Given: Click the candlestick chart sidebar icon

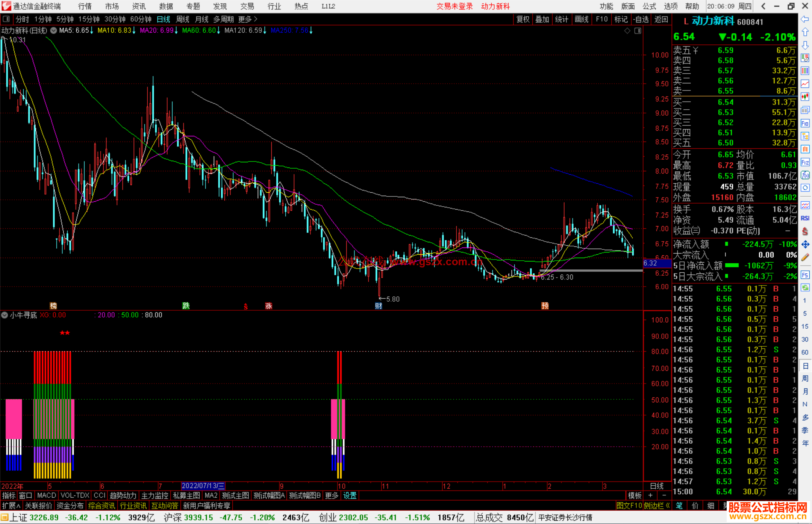Looking at the screenshot, I should (x=805, y=97).
